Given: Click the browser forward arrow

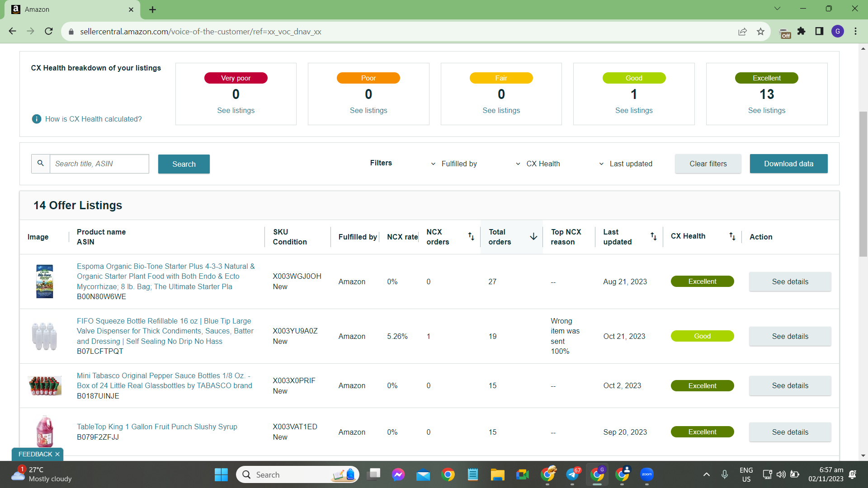Looking at the screenshot, I should [30, 31].
